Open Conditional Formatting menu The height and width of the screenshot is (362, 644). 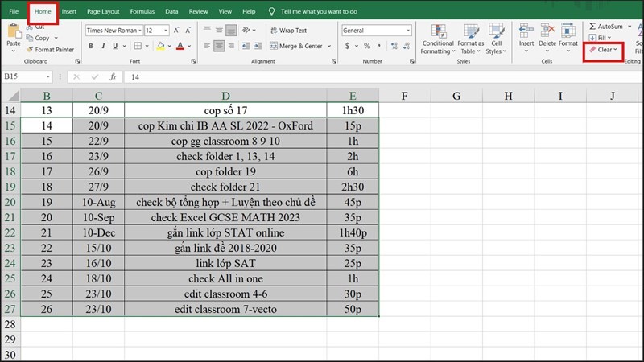(x=438, y=39)
